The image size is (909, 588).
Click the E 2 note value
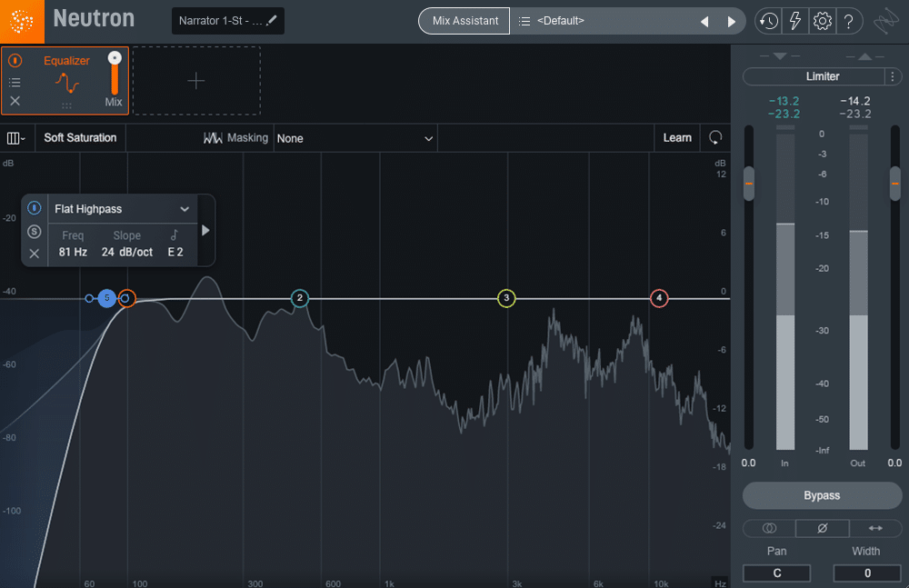175,253
